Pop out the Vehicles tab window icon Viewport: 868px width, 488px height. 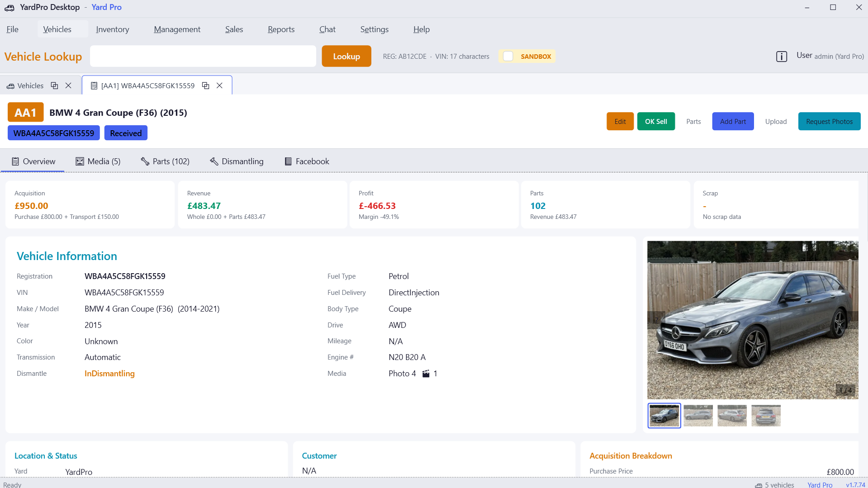coord(54,85)
